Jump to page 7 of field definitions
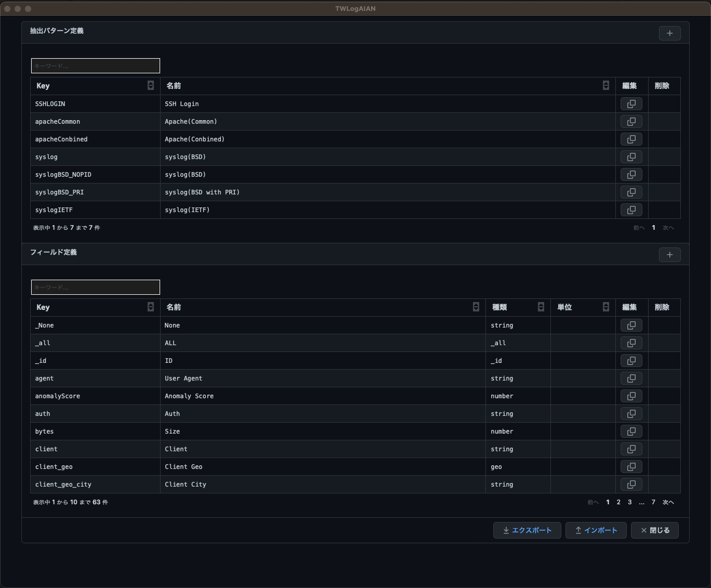Viewport: 711px width, 588px height. (x=653, y=502)
